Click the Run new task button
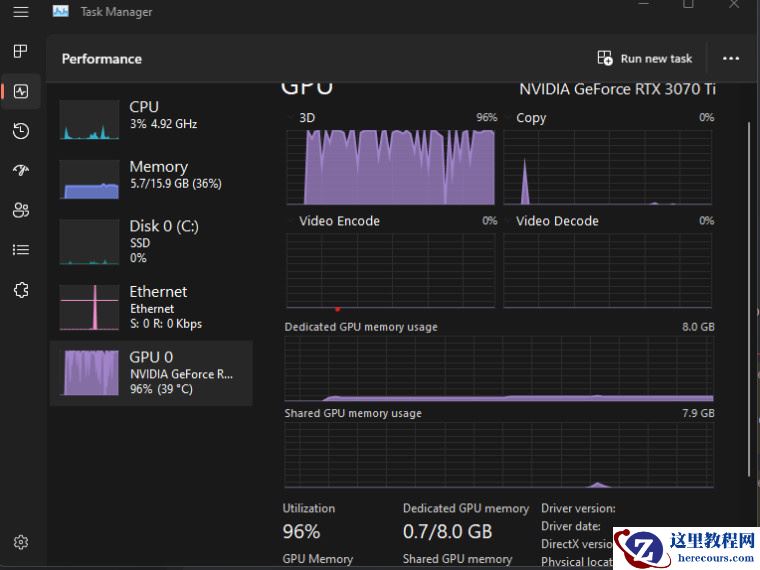The height and width of the screenshot is (570, 760). pyautogui.click(x=645, y=59)
